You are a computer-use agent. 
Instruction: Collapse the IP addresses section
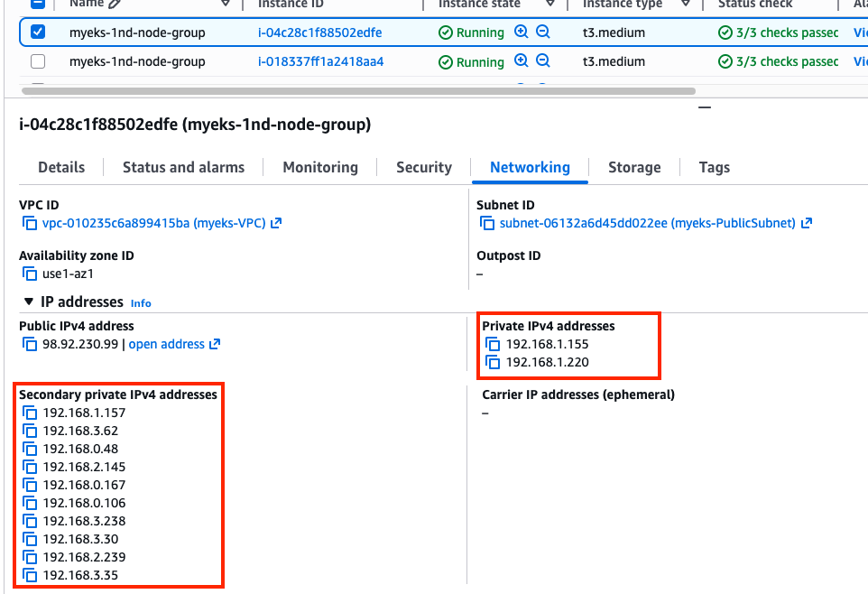[28, 302]
